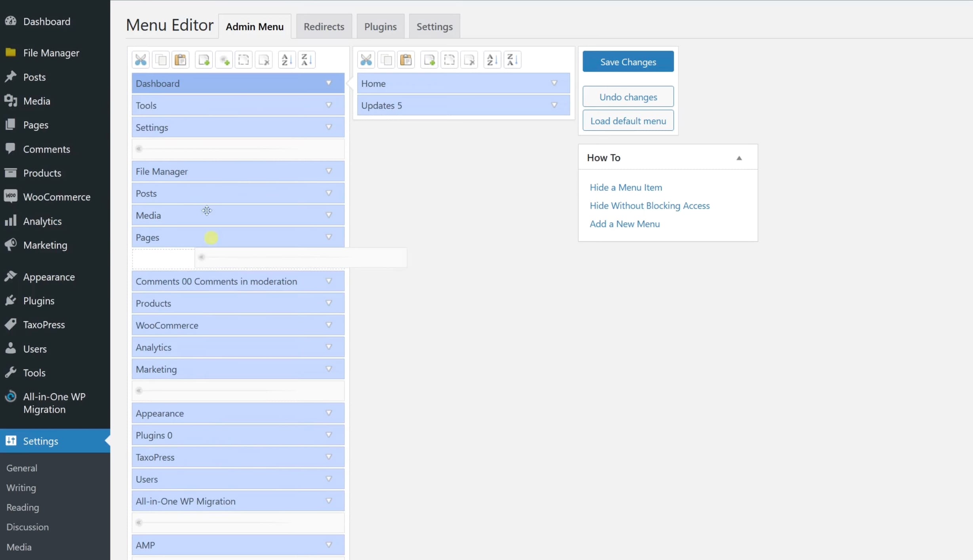The image size is (973, 560).
Task: Open the Hide Without Blocking Access guide
Action: pos(650,206)
